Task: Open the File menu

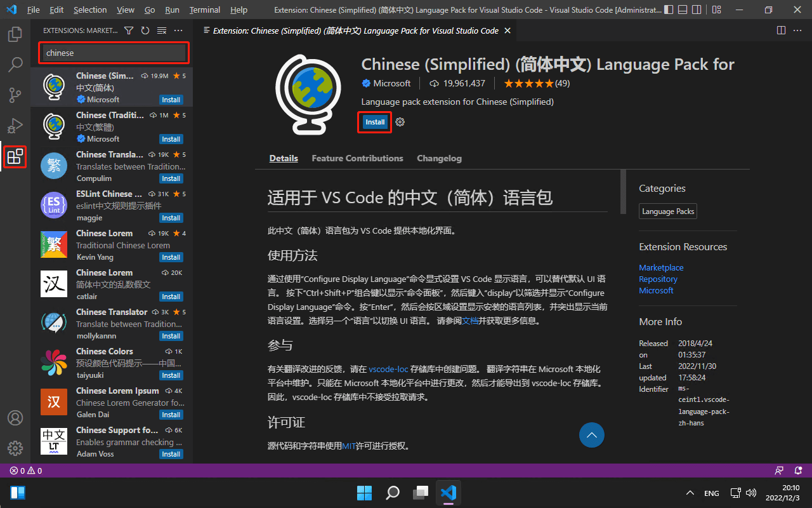Action: tap(34, 10)
